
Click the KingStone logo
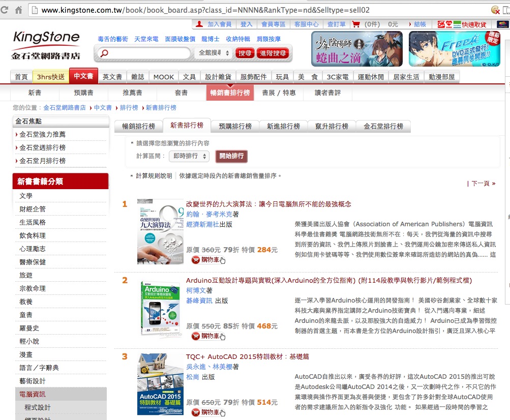tap(46, 45)
